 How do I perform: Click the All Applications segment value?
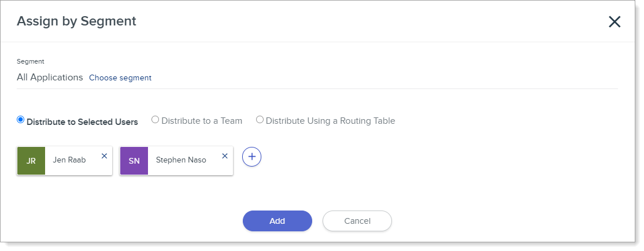50,77
